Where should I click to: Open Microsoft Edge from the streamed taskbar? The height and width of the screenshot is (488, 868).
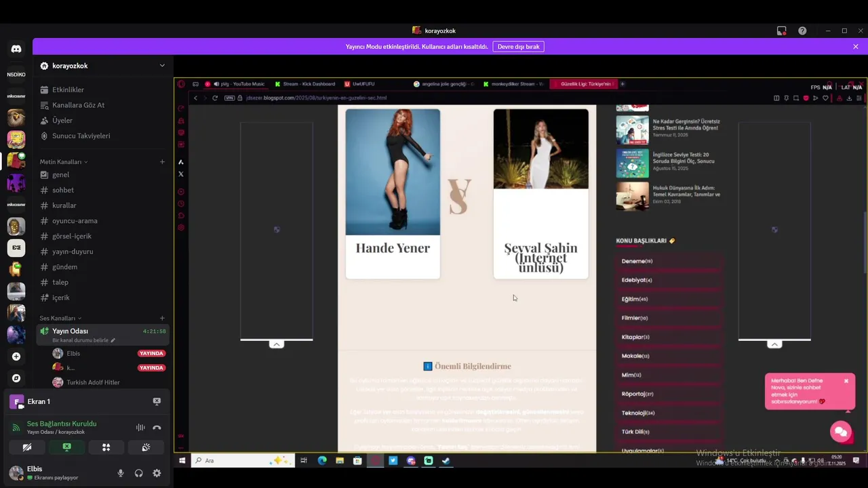click(322, 460)
